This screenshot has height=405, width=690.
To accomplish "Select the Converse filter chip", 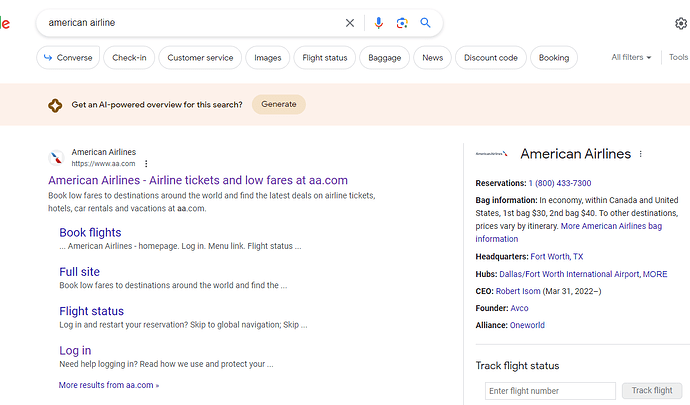I will pos(68,58).
